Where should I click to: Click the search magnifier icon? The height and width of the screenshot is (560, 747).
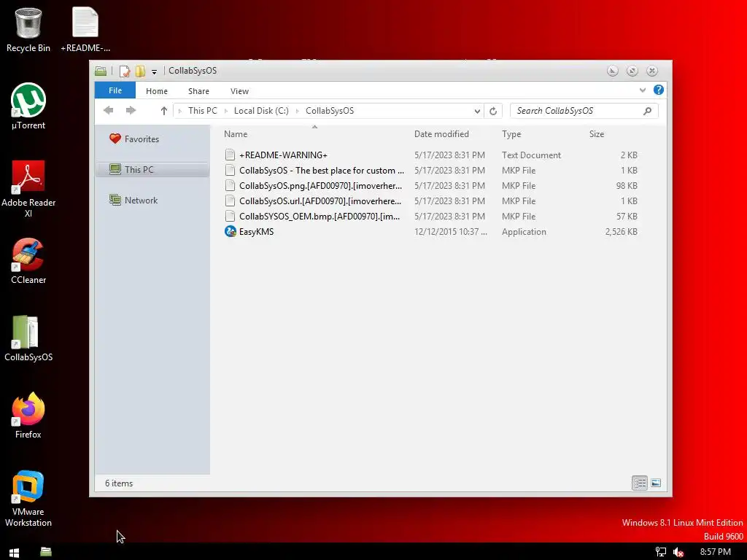tap(647, 111)
